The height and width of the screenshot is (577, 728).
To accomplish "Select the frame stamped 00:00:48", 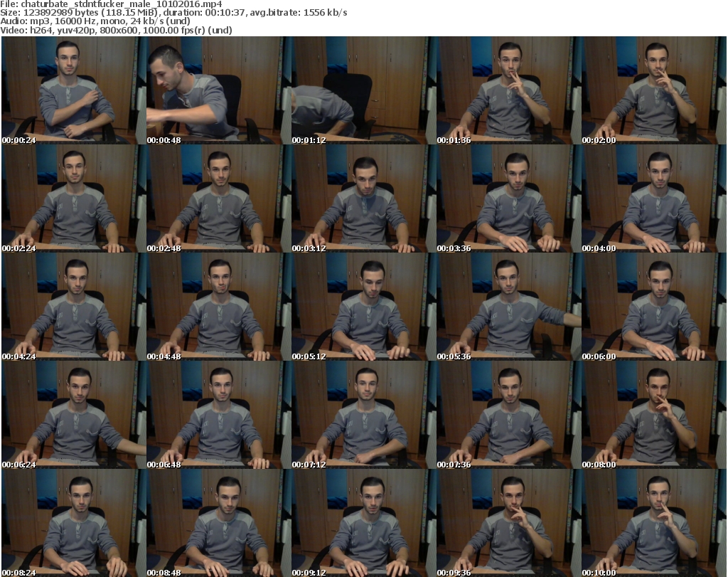I will [219, 90].
